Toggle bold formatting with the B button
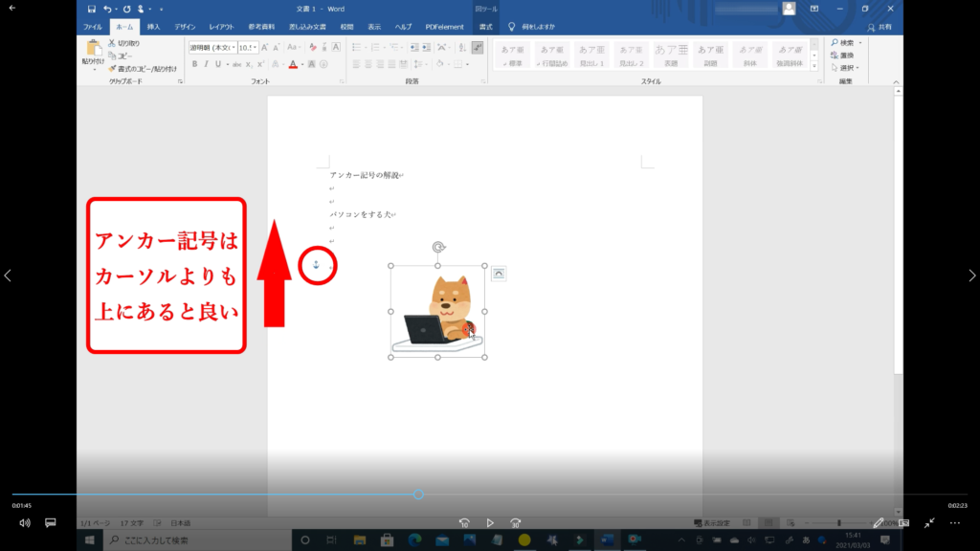 (x=194, y=64)
